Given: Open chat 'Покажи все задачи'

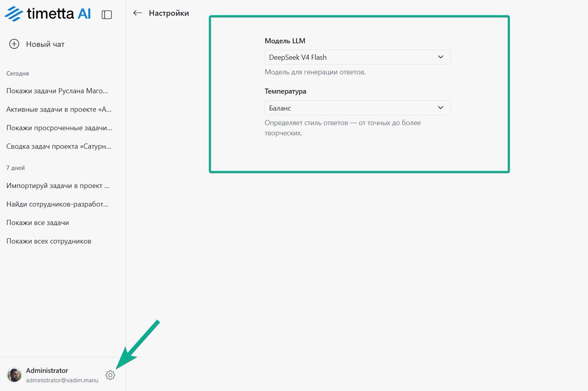Looking at the screenshot, I should (38, 223).
